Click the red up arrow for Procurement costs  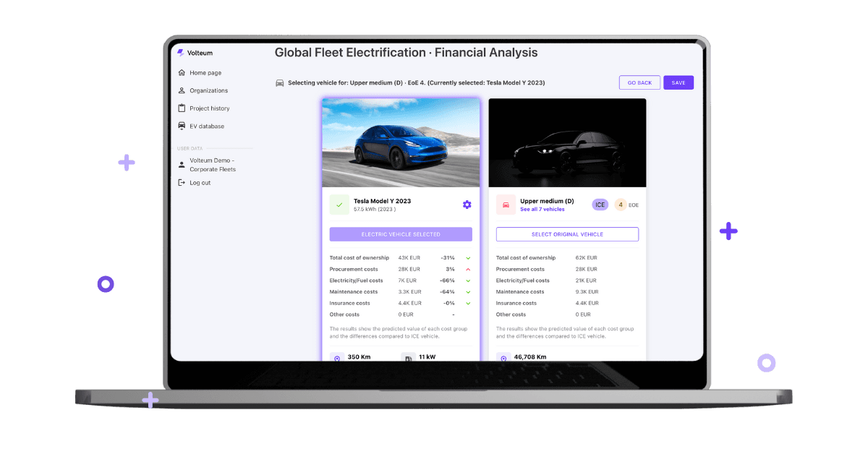468,269
